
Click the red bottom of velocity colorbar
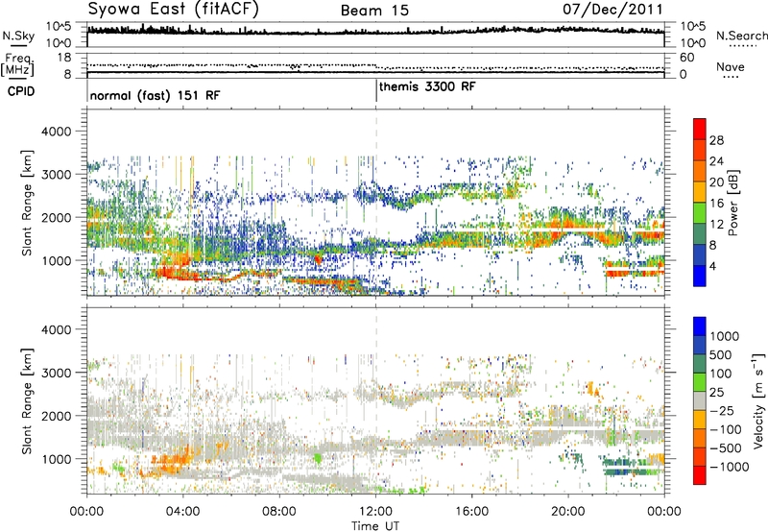pyautogui.click(x=700, y=475)
